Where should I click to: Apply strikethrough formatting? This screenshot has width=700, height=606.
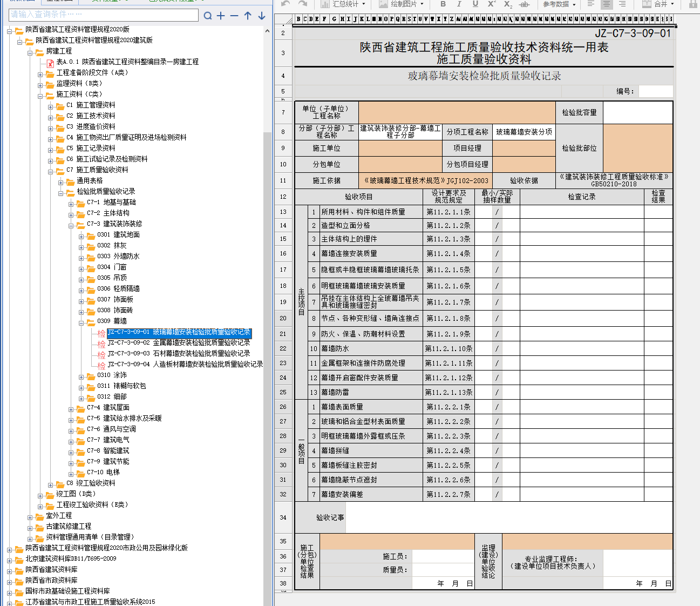pyautogui.click(x=524, y=4)
